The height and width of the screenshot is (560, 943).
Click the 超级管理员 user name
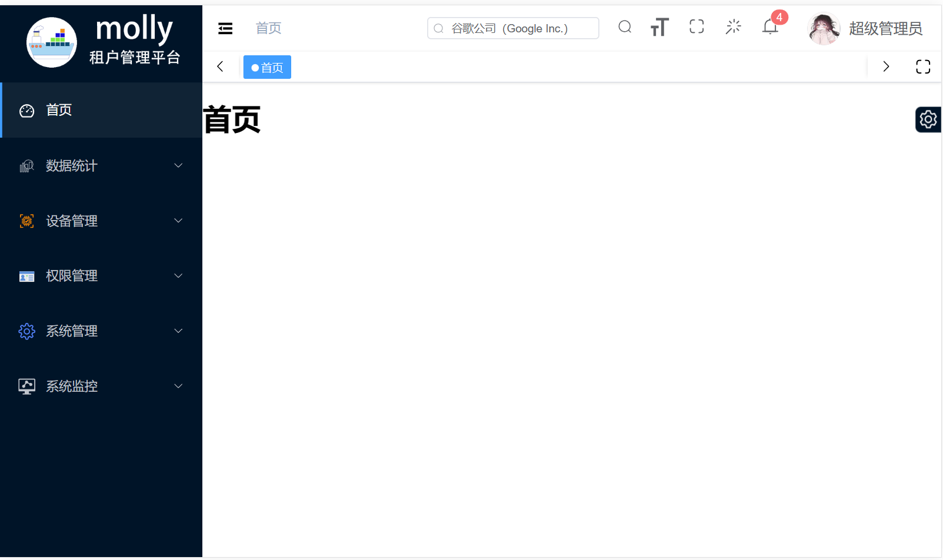tap(886, 28)
